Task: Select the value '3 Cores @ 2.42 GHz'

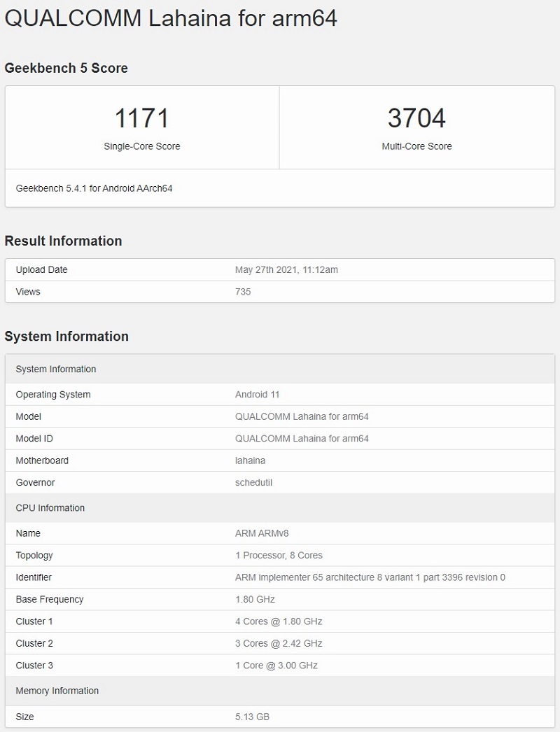Action: pos(279,643)
